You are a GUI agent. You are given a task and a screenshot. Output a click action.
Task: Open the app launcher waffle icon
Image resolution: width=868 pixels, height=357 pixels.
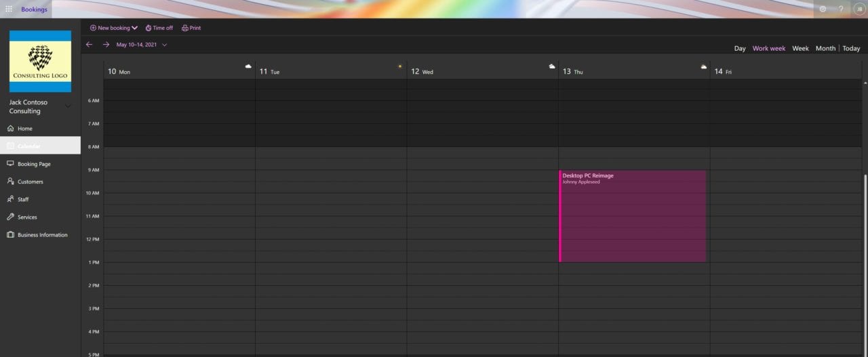coord(9,9)
